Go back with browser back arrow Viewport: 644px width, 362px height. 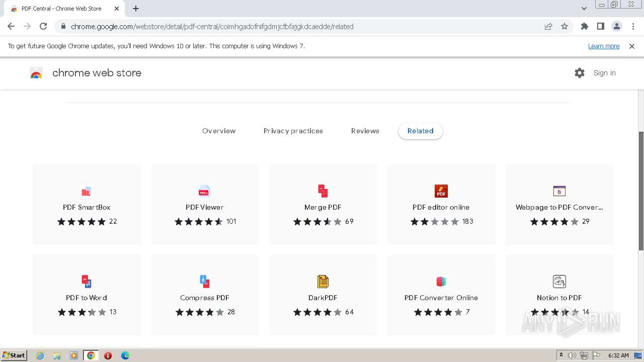(x=11, y=27)
